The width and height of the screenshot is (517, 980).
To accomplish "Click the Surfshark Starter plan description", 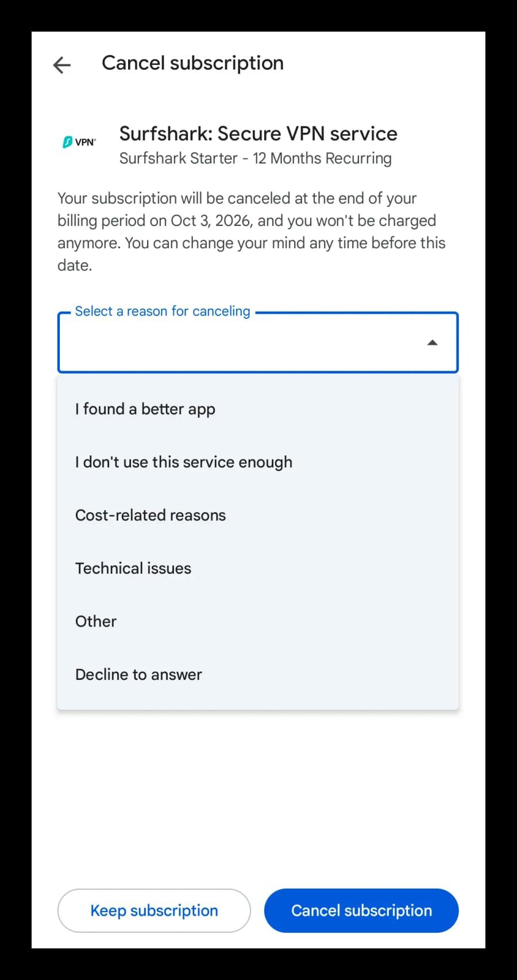I will [x=255, y=158].
